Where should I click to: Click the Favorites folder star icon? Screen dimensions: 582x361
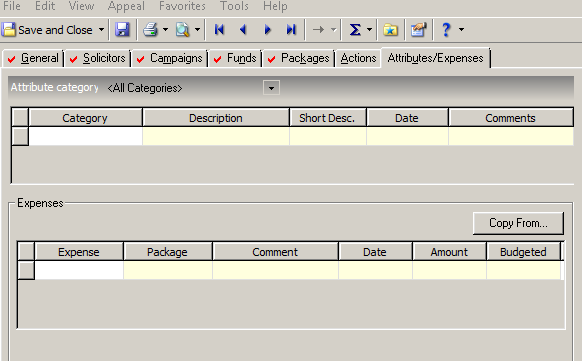(x=390, y=30)
